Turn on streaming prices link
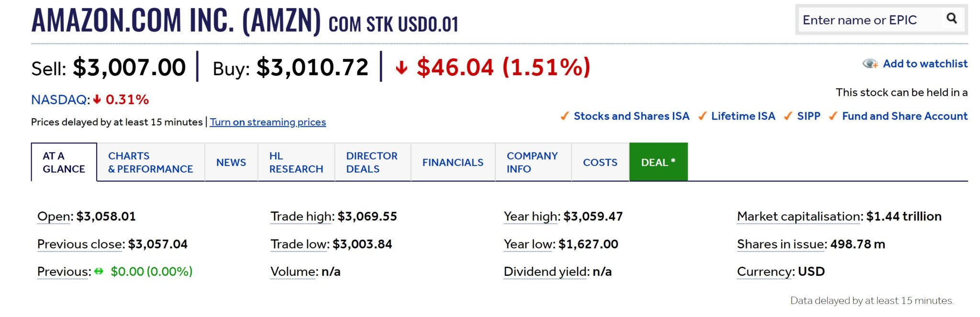980x317 pixels. click(x=268, y=122)
